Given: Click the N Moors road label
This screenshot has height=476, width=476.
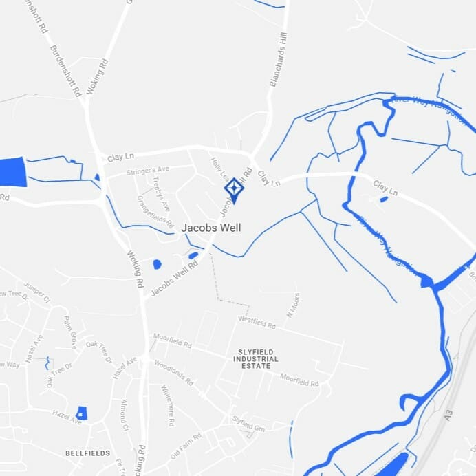Looking at the screenshot, I should [293, 305].
